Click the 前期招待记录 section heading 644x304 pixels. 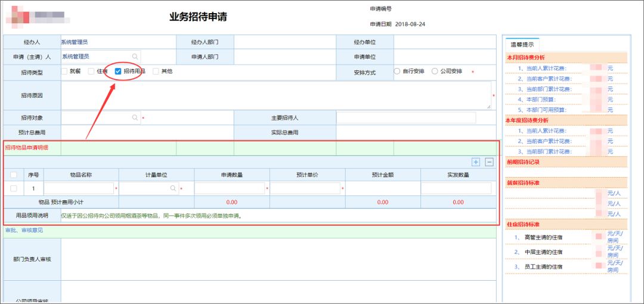(x=522, y=162)
